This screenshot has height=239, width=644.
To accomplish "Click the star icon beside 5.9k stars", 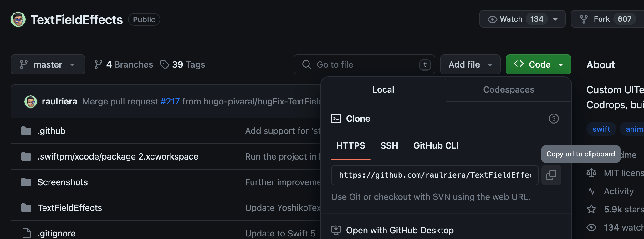I will pyautogui.click(x=591, y=209).
